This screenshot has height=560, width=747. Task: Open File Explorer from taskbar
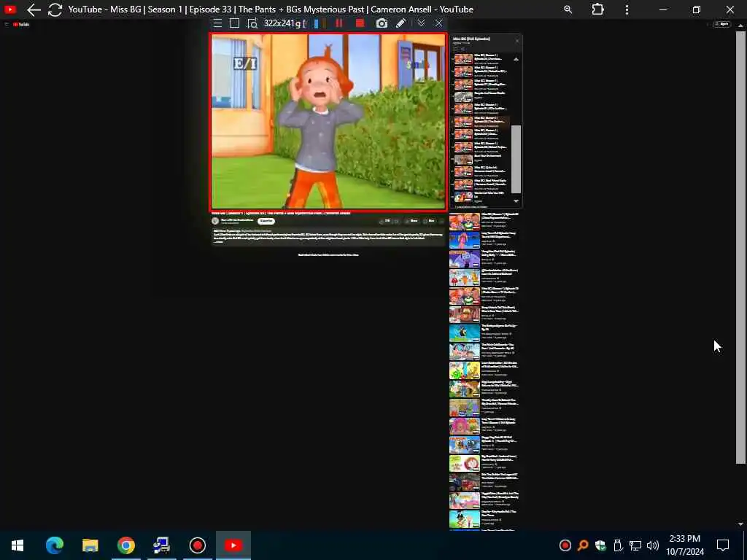[90, 545]
